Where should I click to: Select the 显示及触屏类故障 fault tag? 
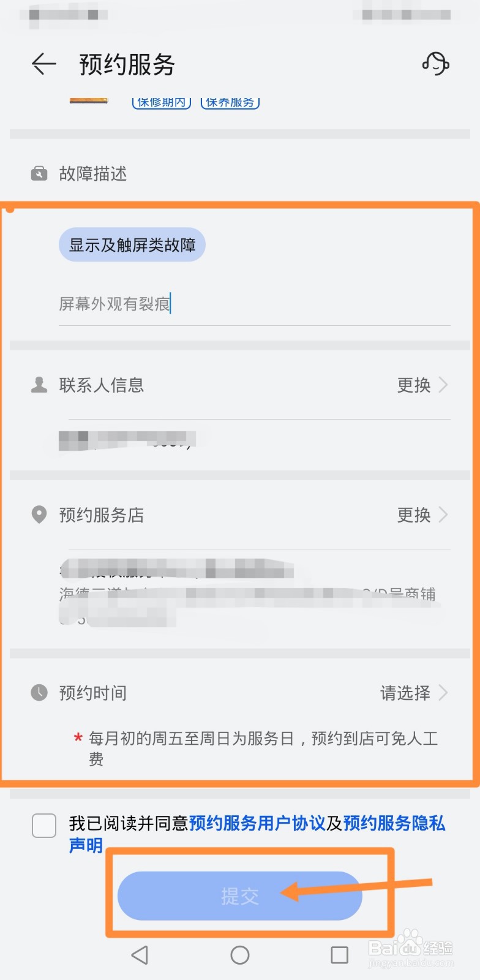coord(132,245)
